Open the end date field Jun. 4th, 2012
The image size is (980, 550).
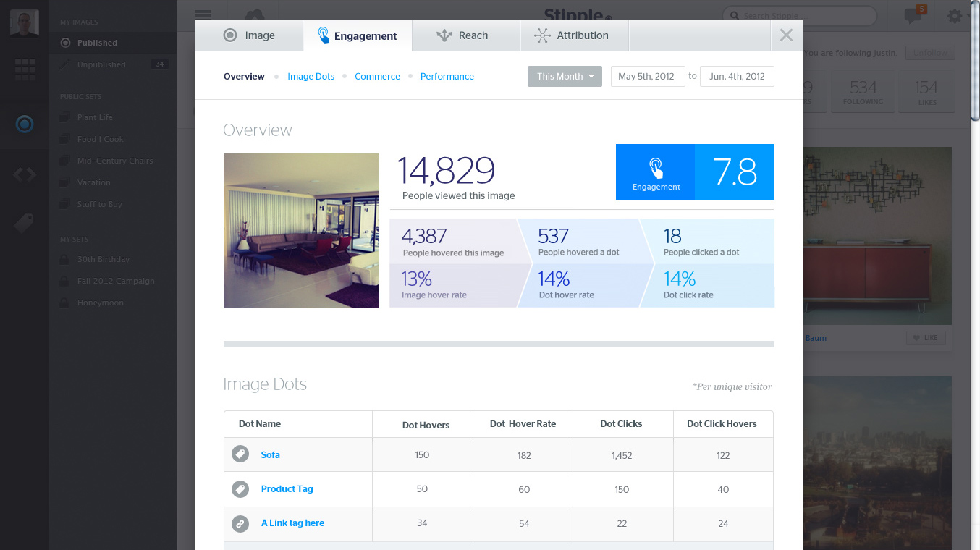point(736,77)
